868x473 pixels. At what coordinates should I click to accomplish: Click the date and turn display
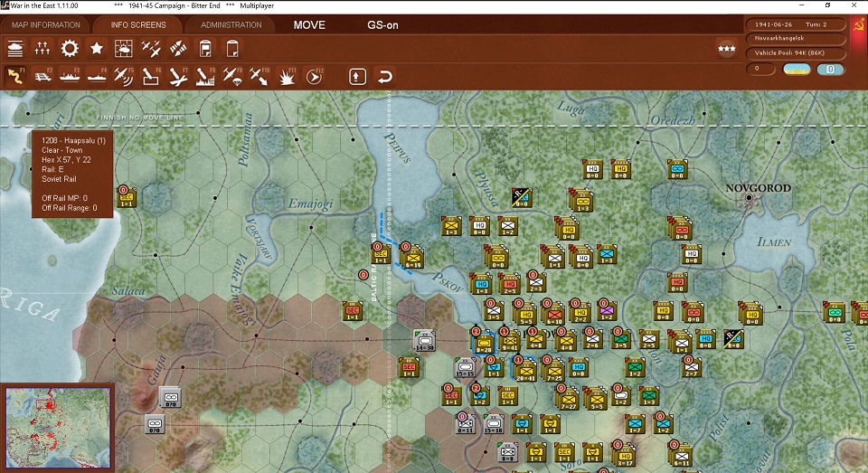[796, 24]
